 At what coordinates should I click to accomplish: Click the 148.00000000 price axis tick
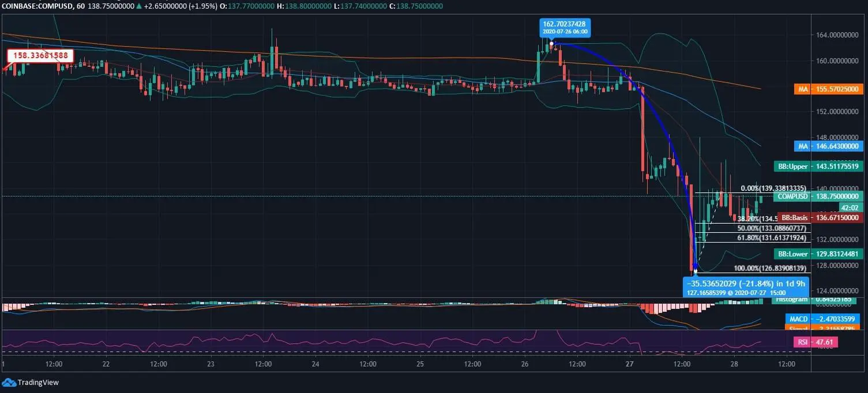(836, 138)
